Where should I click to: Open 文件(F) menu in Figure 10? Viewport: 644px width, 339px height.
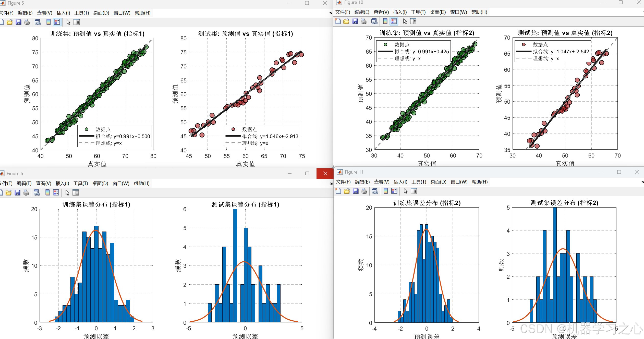pyautogui.click(x=343, y=12)
